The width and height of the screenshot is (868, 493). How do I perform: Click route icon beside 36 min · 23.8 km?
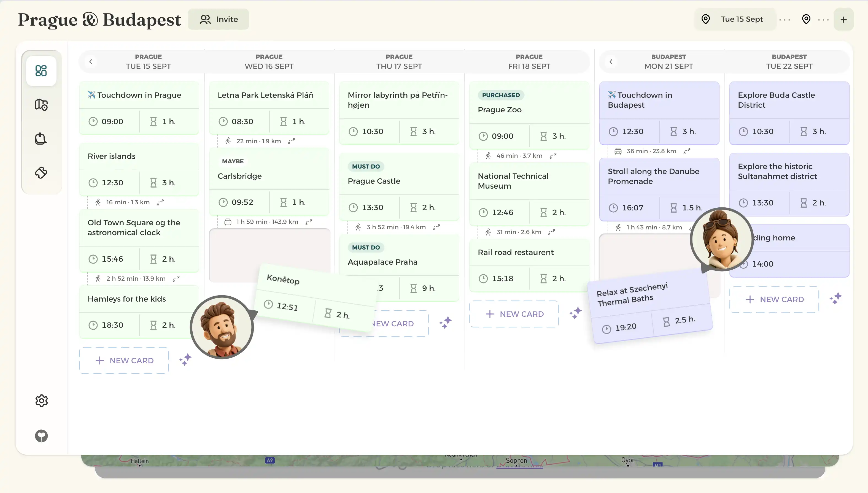point(687,151)
